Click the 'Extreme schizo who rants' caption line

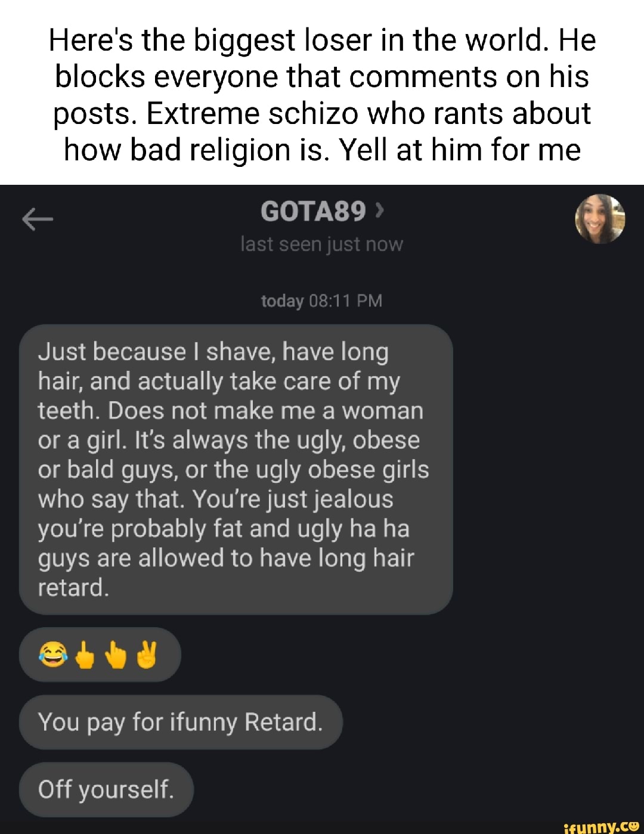pos(322,113)
